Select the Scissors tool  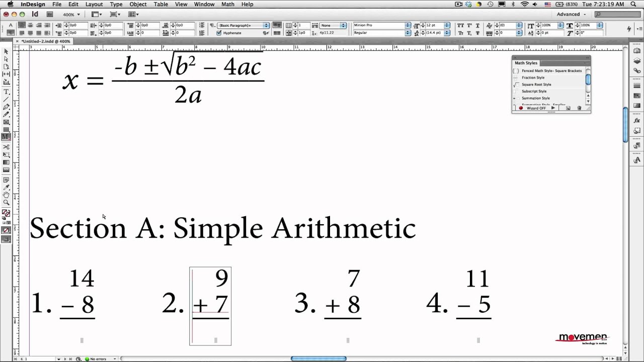(6, 147)
